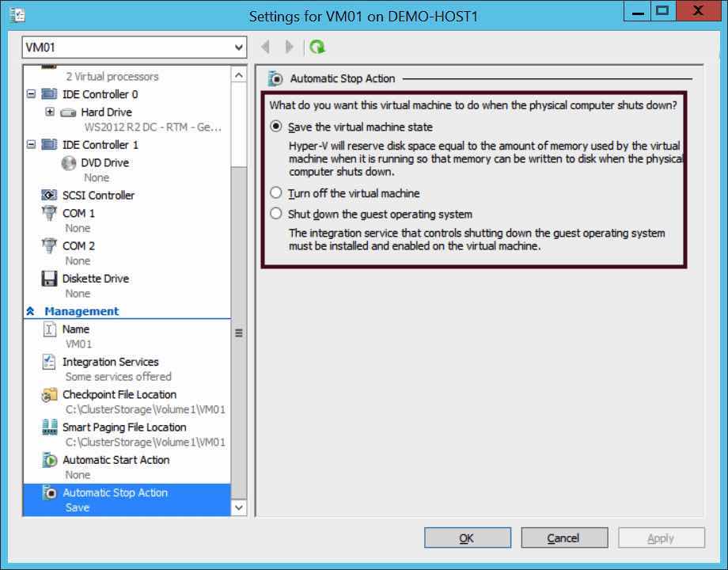This screenshot has height=570, width=728.
Task: Click the COM 2 port icon
Action: click(49, 245)
